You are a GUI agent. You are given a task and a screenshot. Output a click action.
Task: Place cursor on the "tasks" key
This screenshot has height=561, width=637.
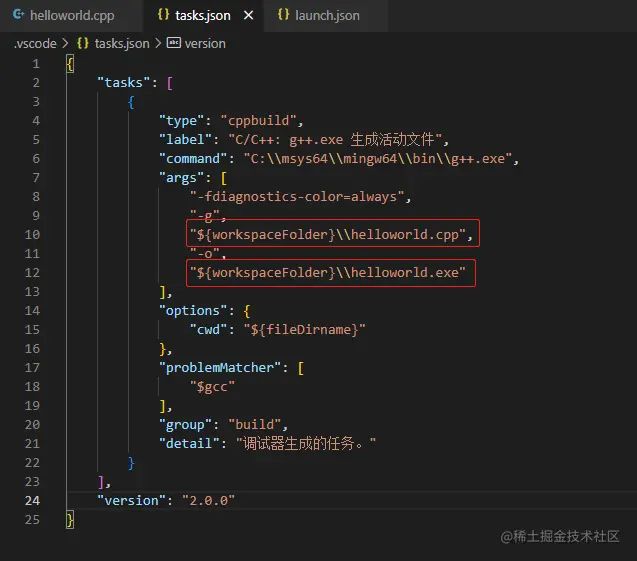[x=124, y=82]
